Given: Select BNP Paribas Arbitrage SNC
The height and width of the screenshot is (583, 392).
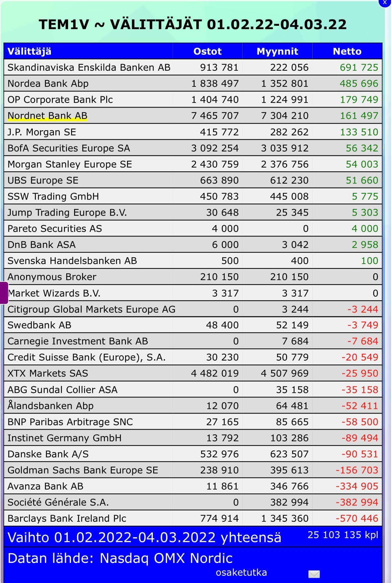Looking at the screenshot, I should (x=70, y=422).
